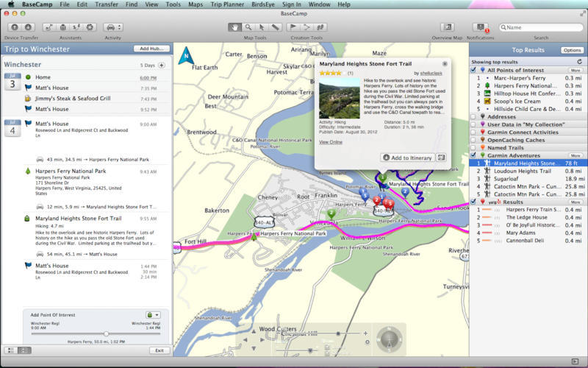
Task: Expand the trip days add button
Action: tap(162, 65)
